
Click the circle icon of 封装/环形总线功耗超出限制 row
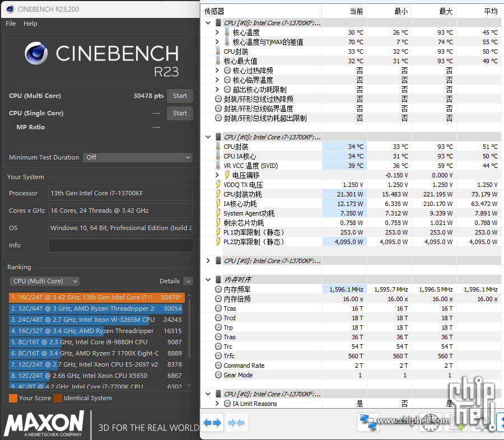click(x=218, y=118)
